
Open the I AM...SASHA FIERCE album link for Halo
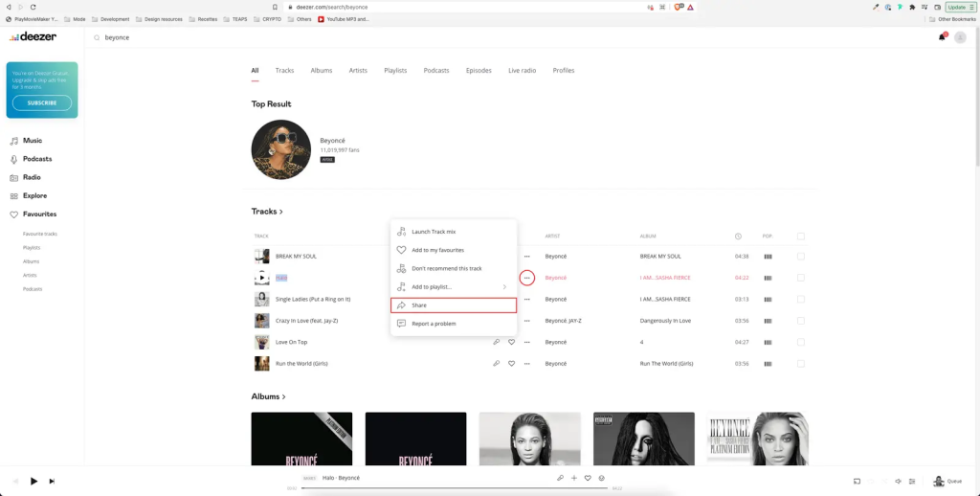[678, 278]
